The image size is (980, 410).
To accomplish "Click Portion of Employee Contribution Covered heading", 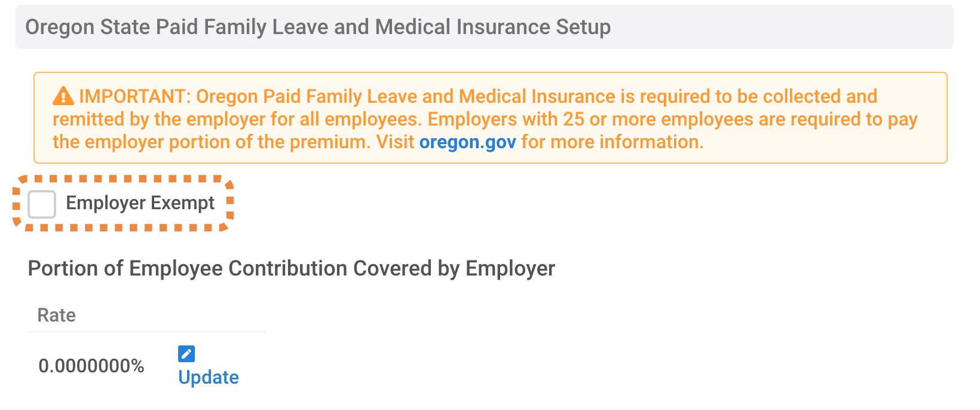I will [x=292, y=268].
